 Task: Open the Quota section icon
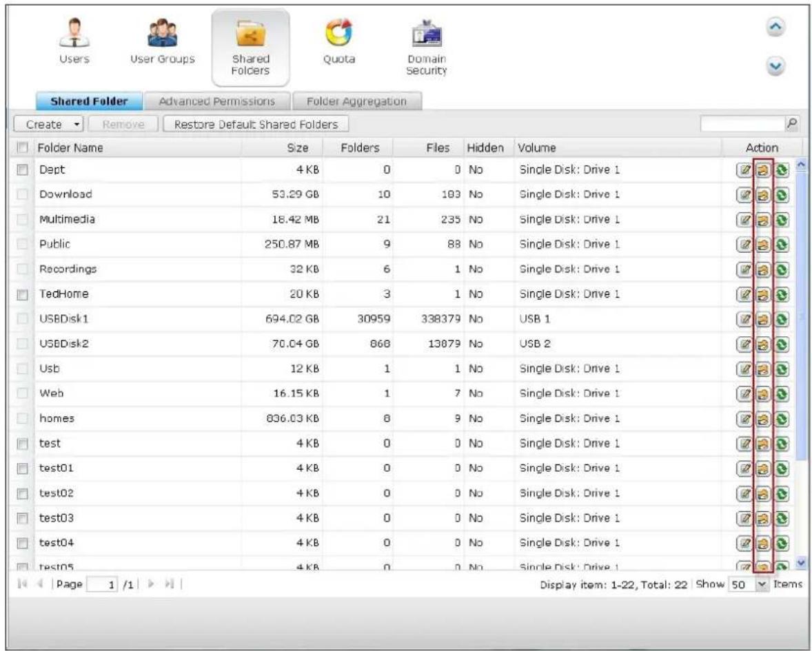pyautogui.click(x=339, y=41)
